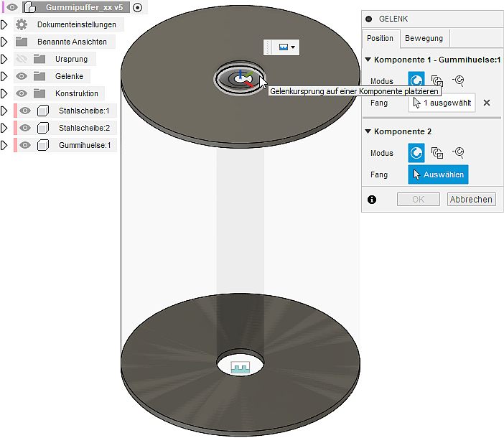
Task: Clear the '1 ausgewählt' selection with the X
Action: coord(487,103)
